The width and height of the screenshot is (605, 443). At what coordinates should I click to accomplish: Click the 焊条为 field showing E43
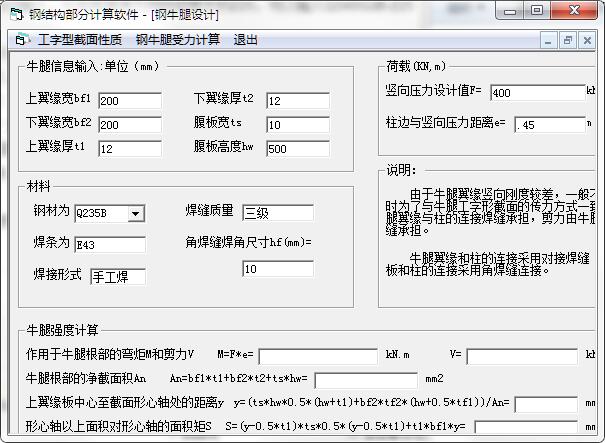pos(110,245)
